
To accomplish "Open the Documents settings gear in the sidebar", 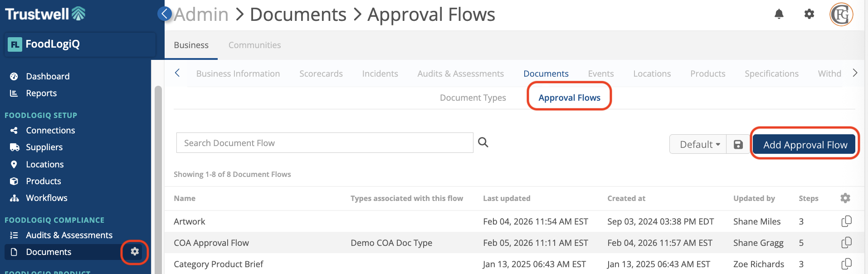I will [x=135, y=252].
